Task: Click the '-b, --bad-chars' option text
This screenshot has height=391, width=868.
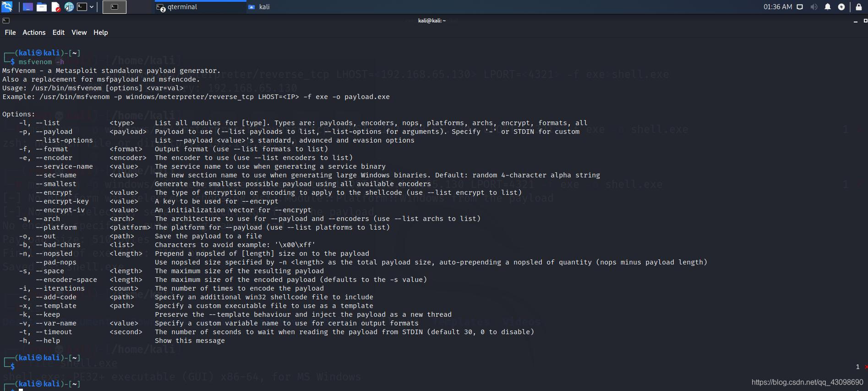Action: [x=49, y=245]
